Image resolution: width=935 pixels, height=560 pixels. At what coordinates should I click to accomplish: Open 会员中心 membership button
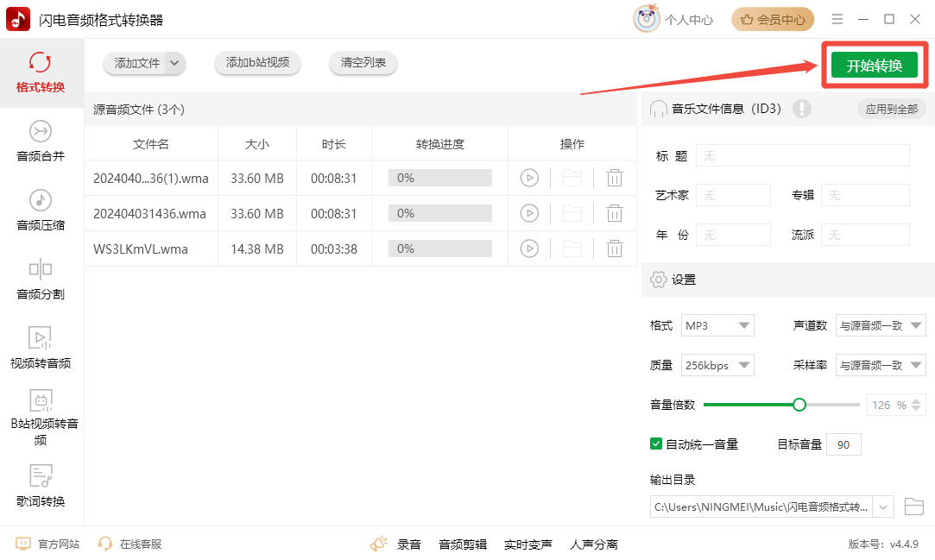[x=773, y=20]
